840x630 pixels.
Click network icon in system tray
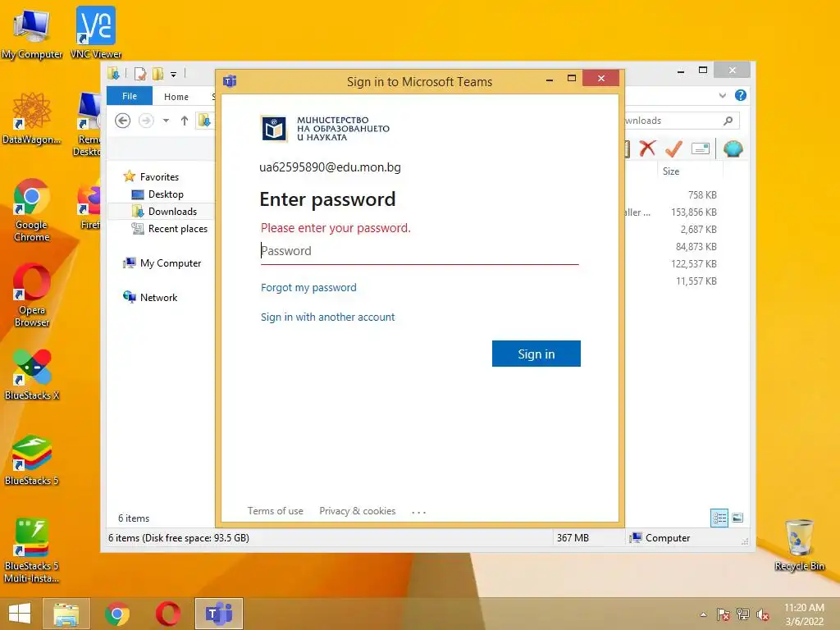743,614
